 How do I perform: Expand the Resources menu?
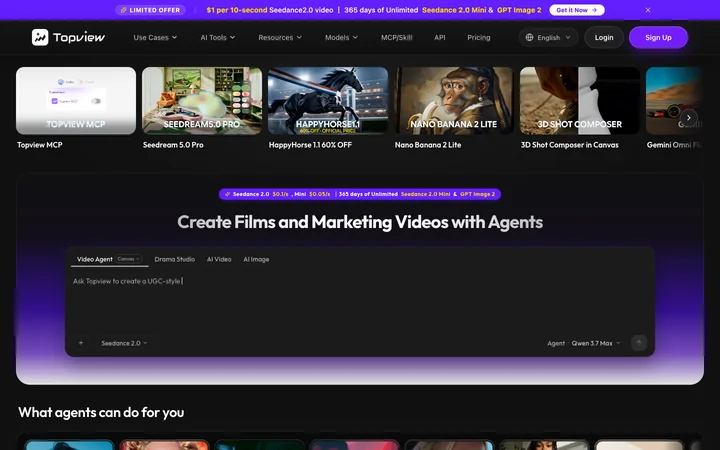[x=280, y=37]
